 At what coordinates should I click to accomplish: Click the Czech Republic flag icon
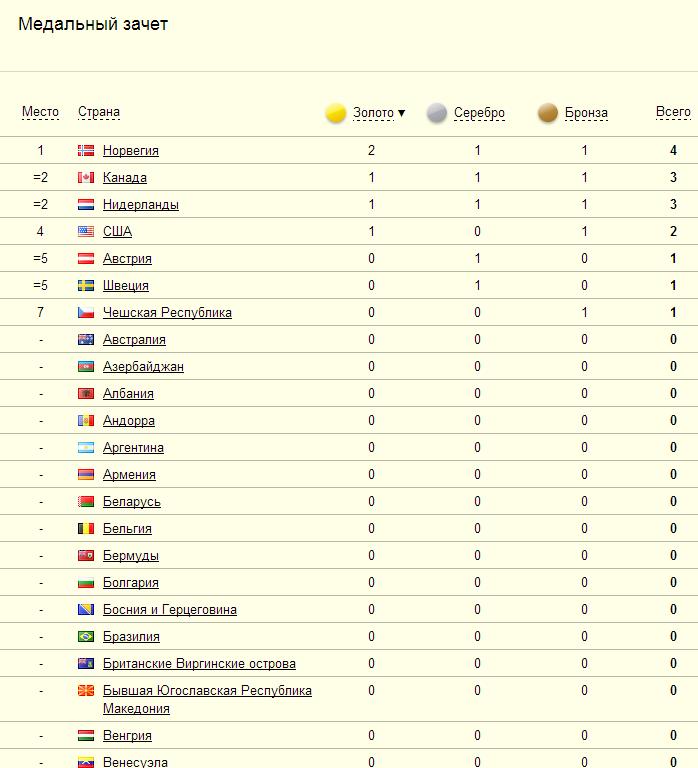point(86,313)
